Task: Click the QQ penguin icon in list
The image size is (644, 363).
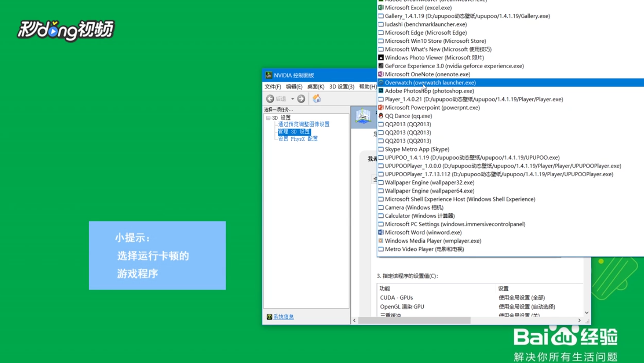Action: pyautogui.click(x=381, y=116)
